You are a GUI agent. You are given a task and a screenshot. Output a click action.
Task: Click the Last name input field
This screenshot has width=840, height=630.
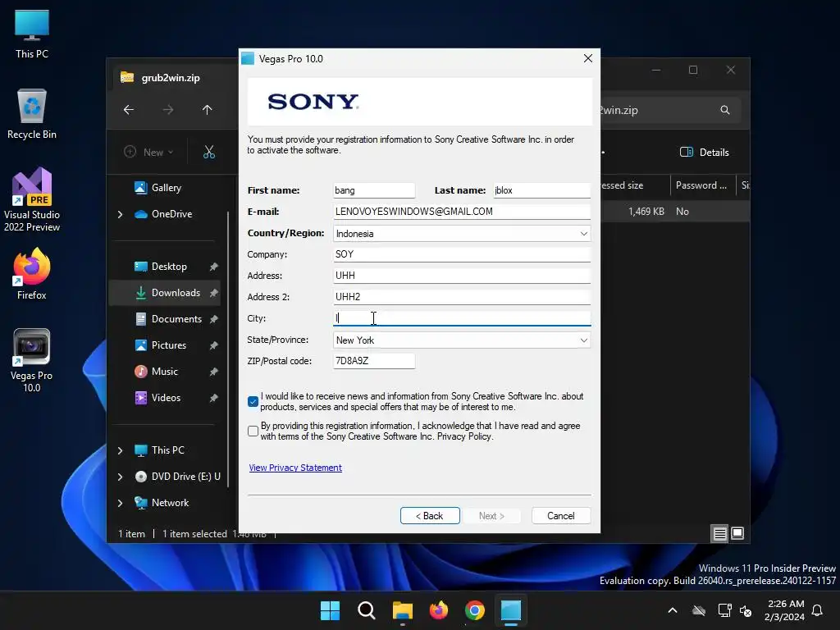541,190
